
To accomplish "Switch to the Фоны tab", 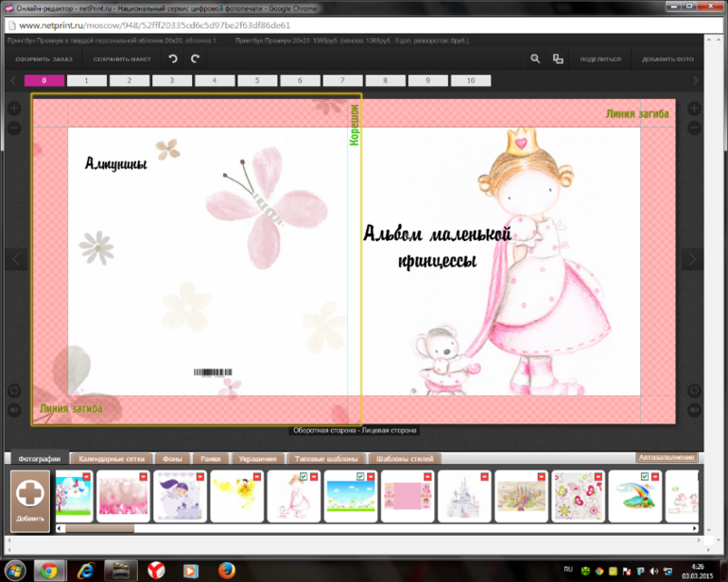I will tap(173, 459).
